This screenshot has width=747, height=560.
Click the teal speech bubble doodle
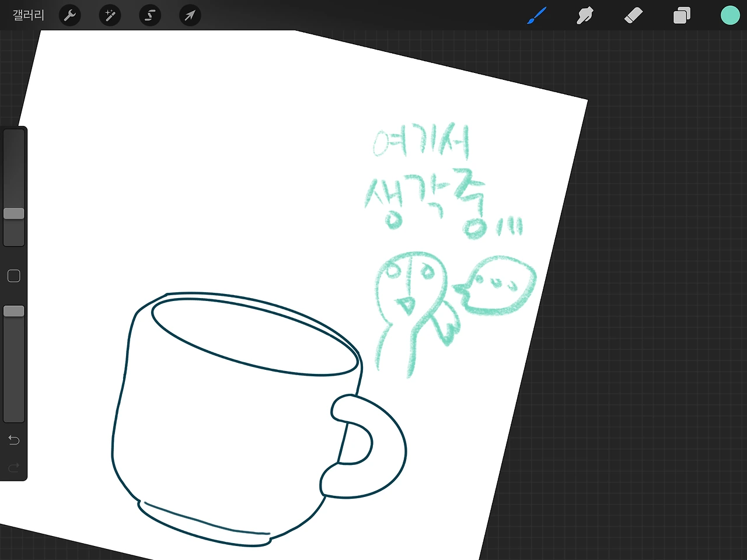(x=495, y=286)
